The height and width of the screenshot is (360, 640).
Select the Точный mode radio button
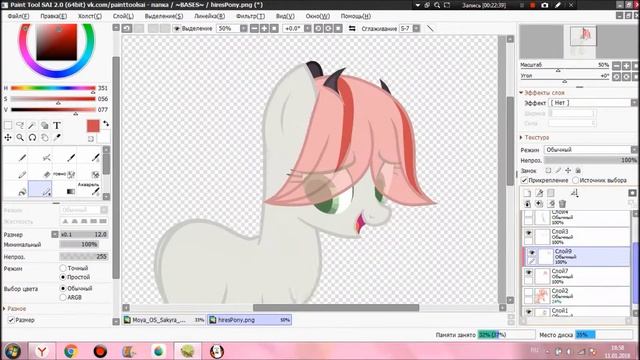63,268
